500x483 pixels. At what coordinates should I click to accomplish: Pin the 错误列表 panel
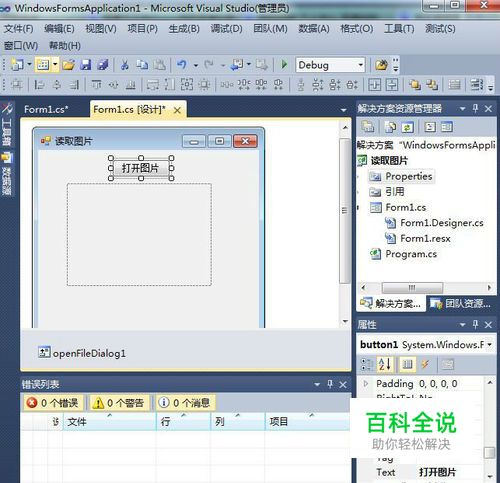click(x=330, y=384)
